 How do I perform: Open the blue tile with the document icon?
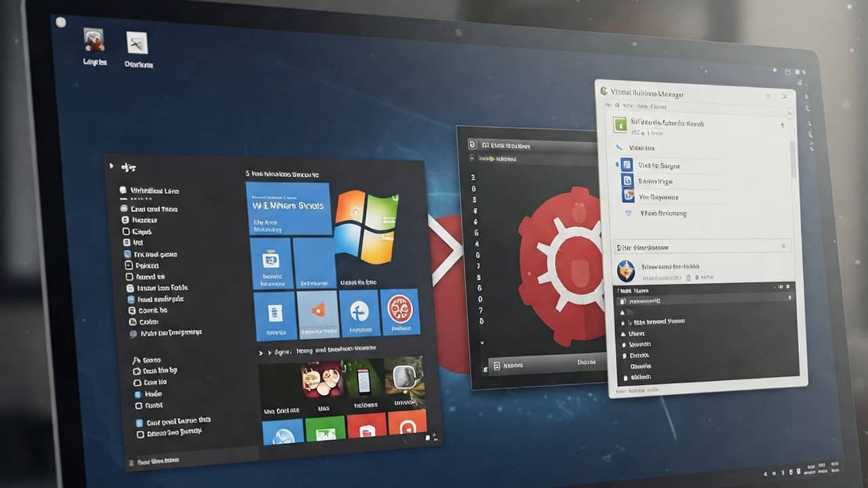click(275, 314)
